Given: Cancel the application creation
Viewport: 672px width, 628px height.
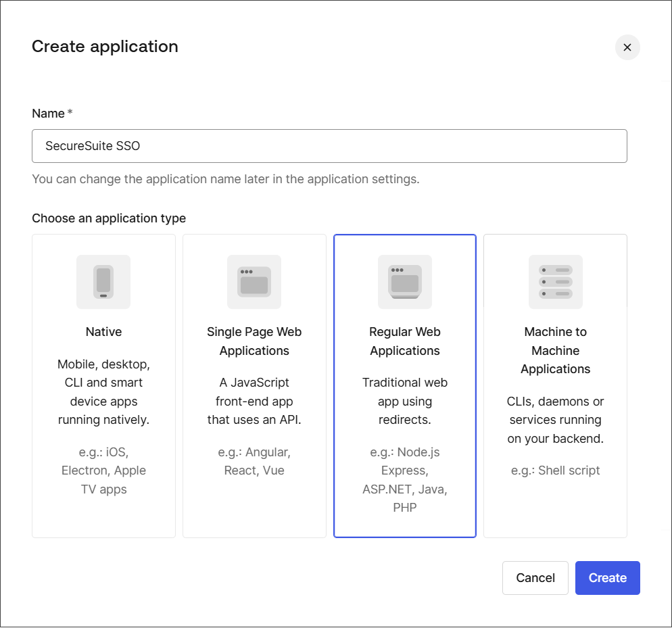Looking at the screenshot, I should pyautogui.click(x=535, y=578).
